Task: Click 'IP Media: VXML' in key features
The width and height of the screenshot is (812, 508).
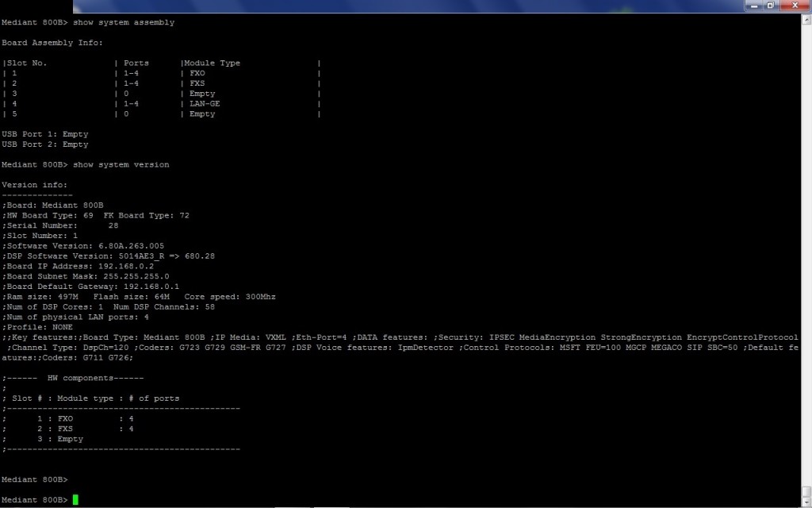Action: (x=250, y=337)
